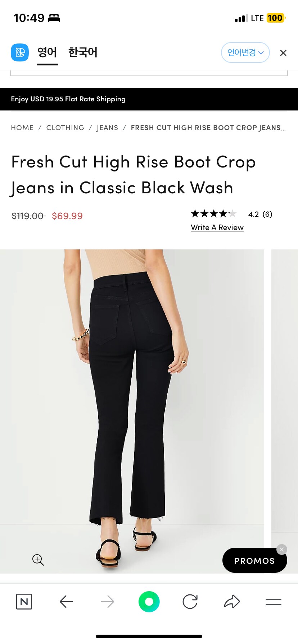Open the browser hamburger menu
Viewport: 298px width, 644px height.
274,601
